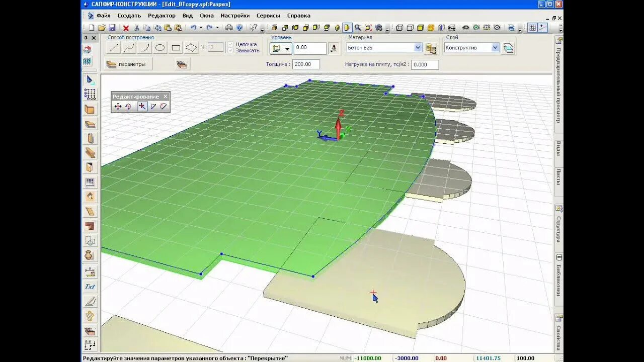The height and width of the screenshot is (362, 644).
Task: Click the move icon in Редактирование panel
Action: pyautogui.click(x=118, y=106)
